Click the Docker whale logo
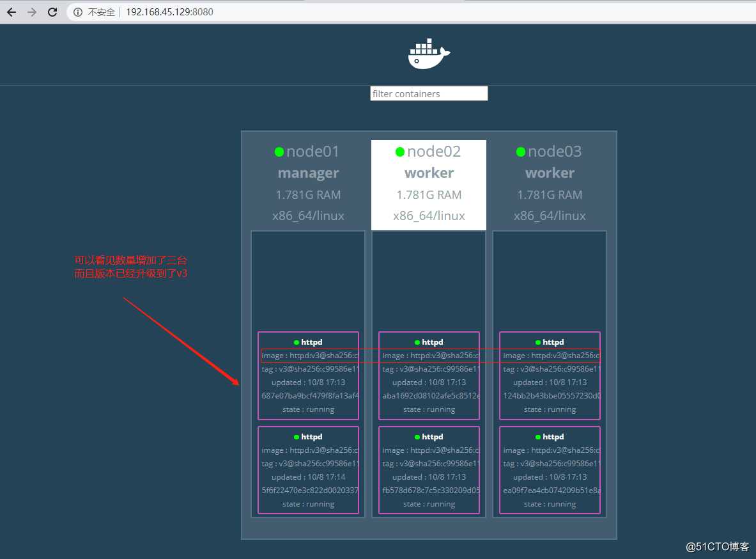This screenshot has width=756, height=559. coord(428,54)
